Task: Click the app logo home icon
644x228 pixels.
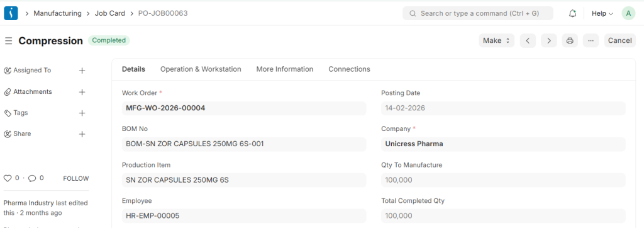Action: click(11, 13)
